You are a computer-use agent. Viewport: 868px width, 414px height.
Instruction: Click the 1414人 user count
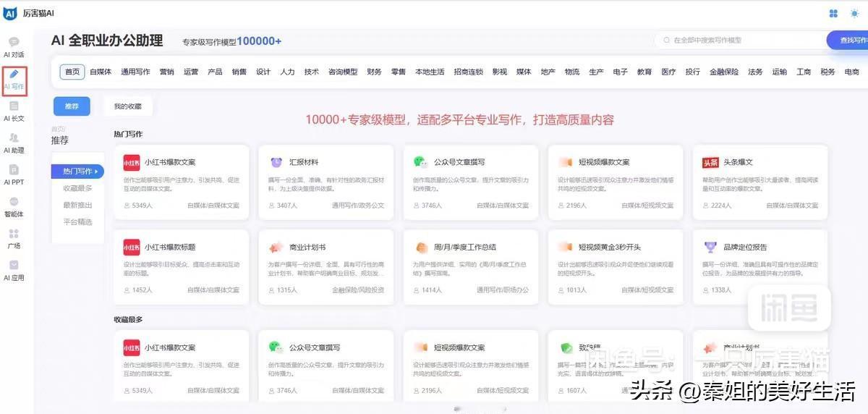pyautogui.click(x=427, y=290)
